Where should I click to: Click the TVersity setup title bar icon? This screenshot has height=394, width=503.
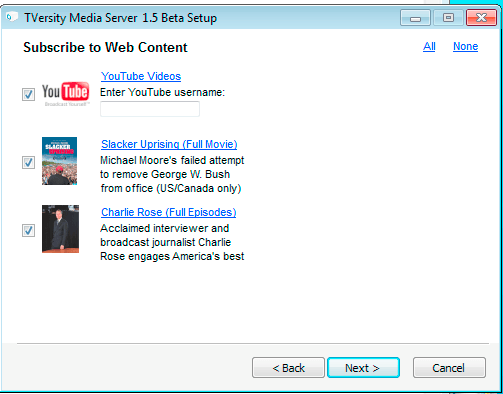pos(12,17)
